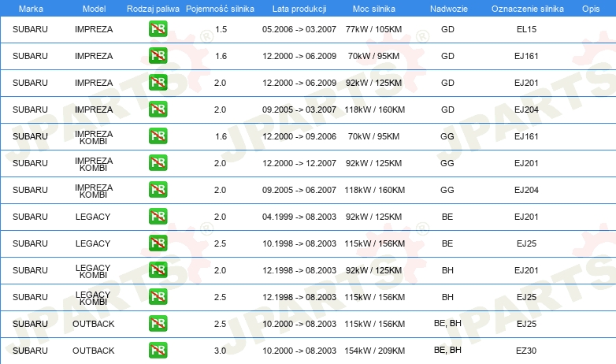Click the Nadwozie column header
The width and height of the screenshot is (616, 364).
(x=449, y=9)
